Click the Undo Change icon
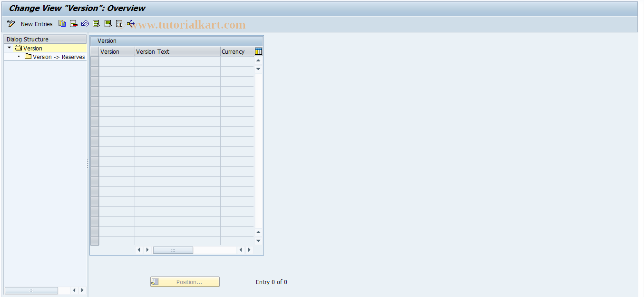This screenshot has height=297, width=644. pos(85,24)
